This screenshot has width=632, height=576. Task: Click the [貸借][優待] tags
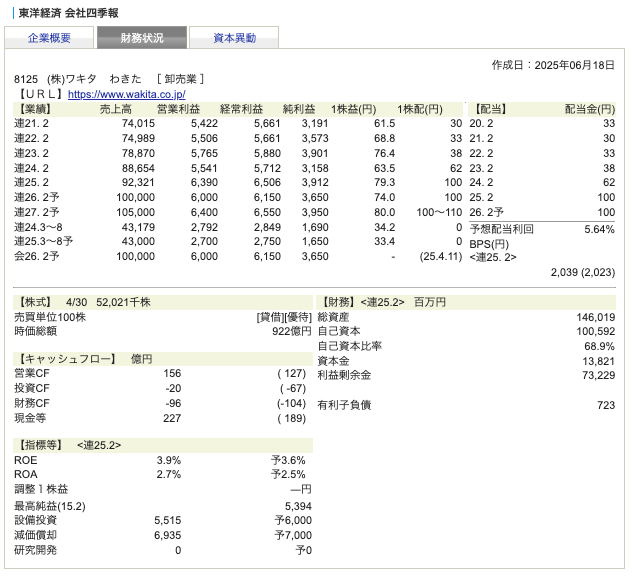pos(284,317)
